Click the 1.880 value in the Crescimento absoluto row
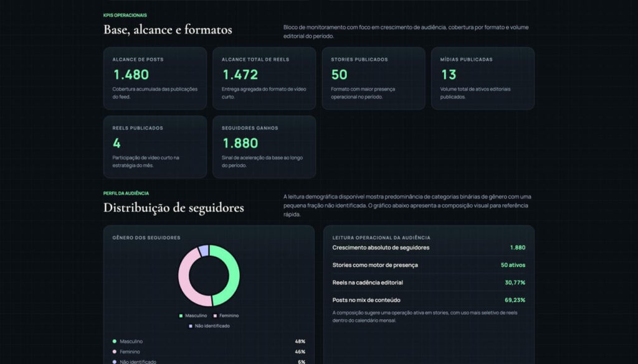 click(x=518, y=248)
